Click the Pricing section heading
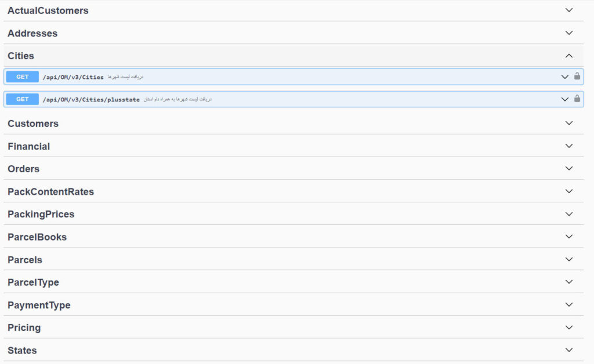The height and width of the screenshot is (364, 594). (24, 327)
